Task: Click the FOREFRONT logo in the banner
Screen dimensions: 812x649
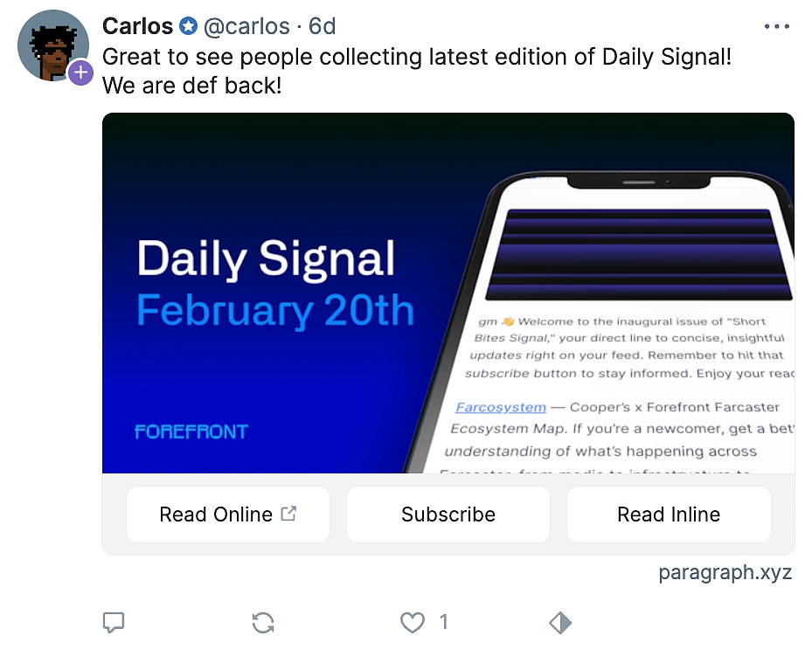Action: click(191, 432)
